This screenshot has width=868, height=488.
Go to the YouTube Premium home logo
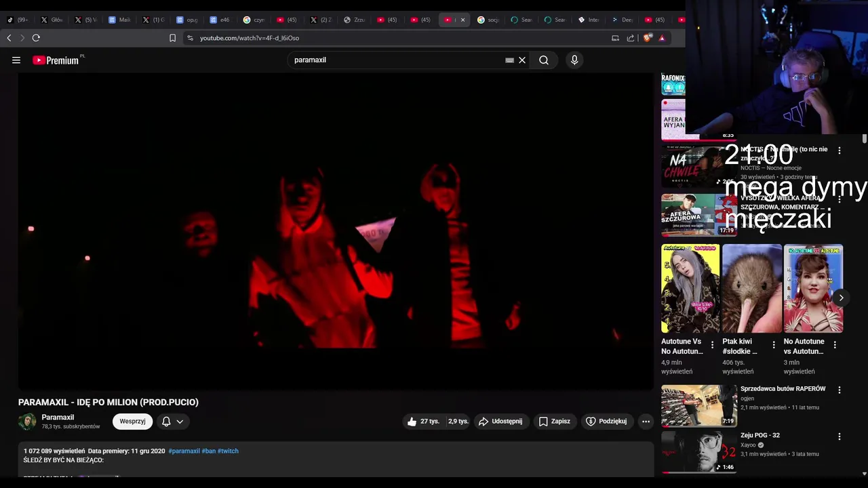[x=56, y=60]
